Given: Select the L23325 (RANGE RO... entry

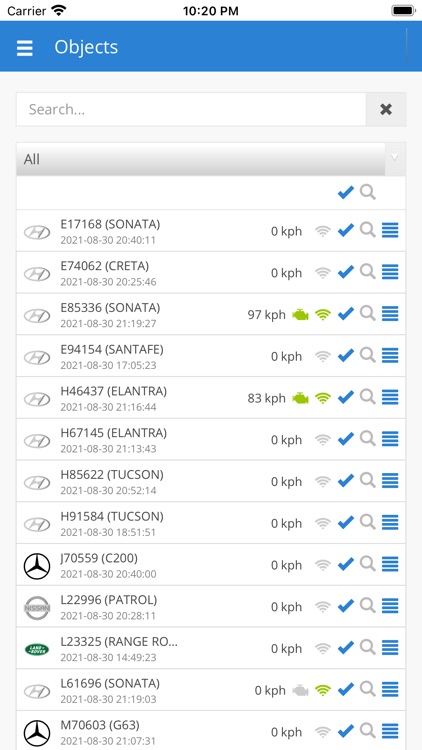Looking at the screenshot, I should pos(211,648).
